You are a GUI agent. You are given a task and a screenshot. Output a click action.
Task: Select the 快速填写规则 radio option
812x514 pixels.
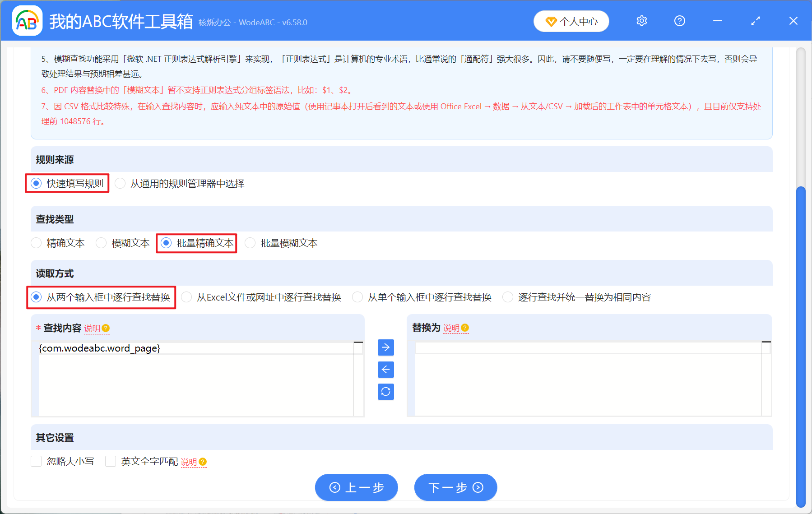(36, 183)
